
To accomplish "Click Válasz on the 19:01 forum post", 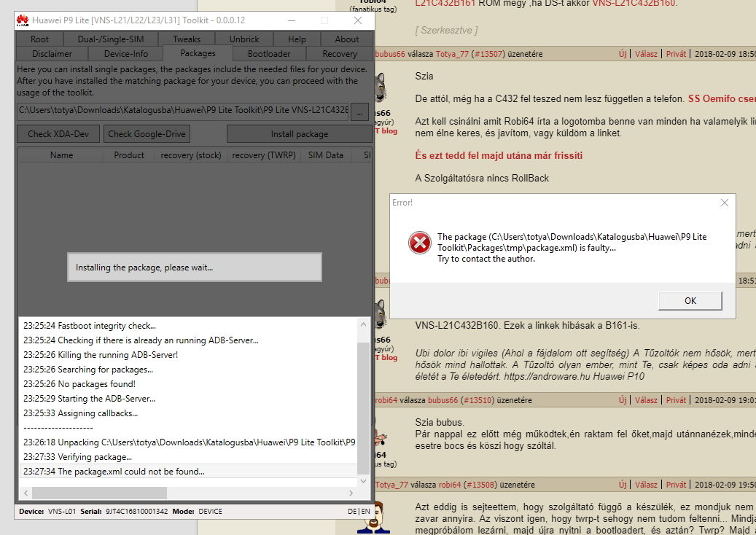I will 646,400.
